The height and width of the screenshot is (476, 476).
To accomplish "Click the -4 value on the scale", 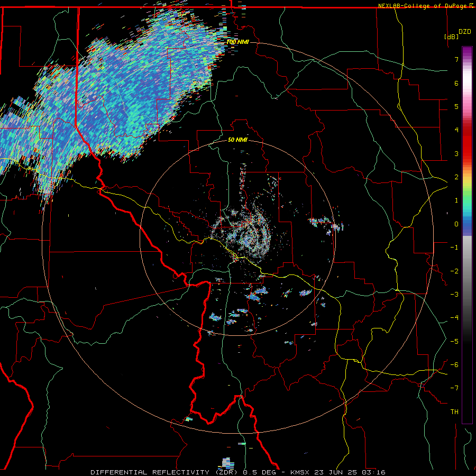I will pyautogui.click(x=454, y=318).
